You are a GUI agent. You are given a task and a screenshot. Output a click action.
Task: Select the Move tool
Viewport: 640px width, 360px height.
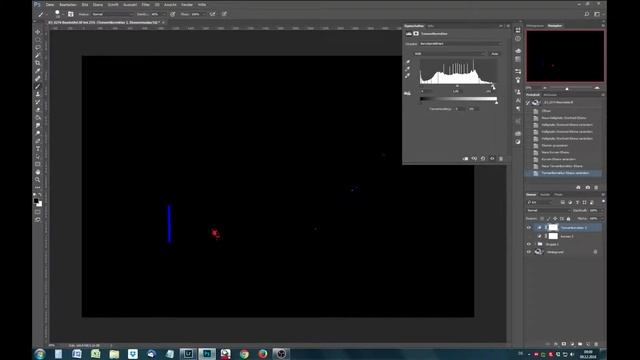point(38,32)
